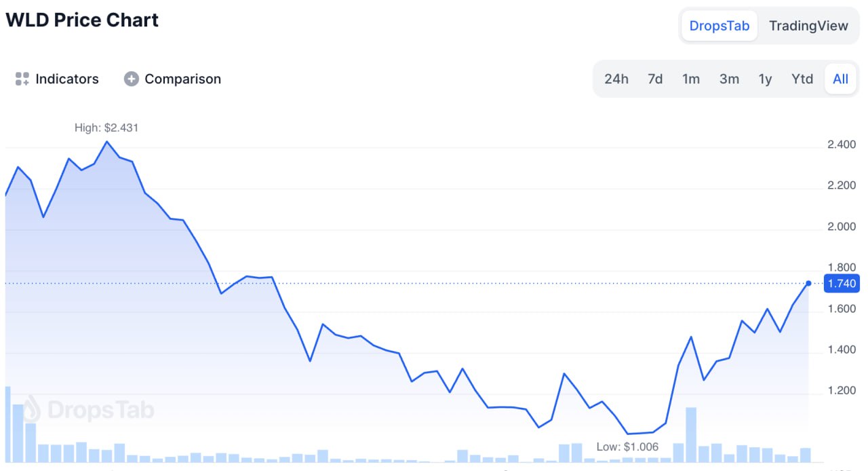This screenshot has height=471, width=868.
Task: Switch chart source to TradingView
Action: (x=808, y=26)
